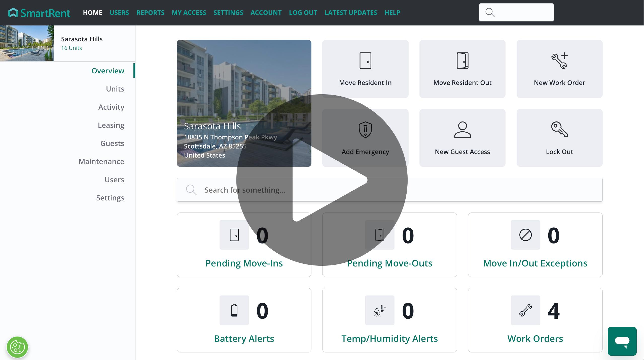The width and height of the screenshot is (644, 360).
Task: Click the Temp/Humidity Alerts icon
Action: [x=380, y=310]
